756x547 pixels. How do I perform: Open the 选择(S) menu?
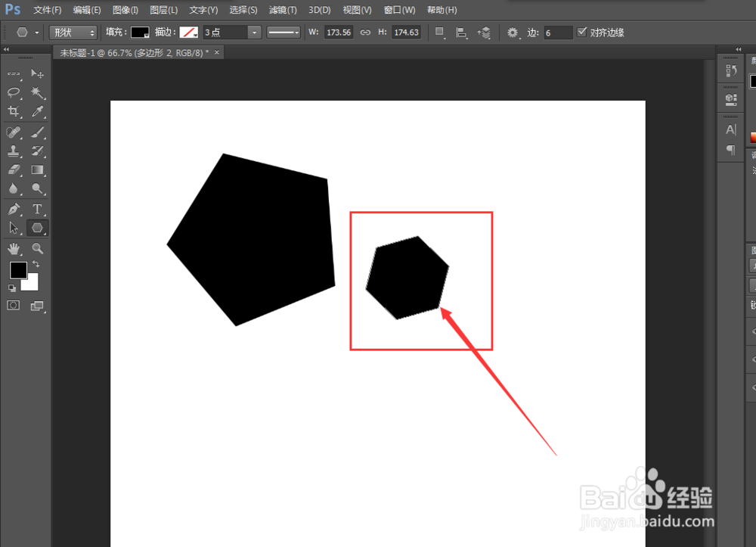pos(243,10)
